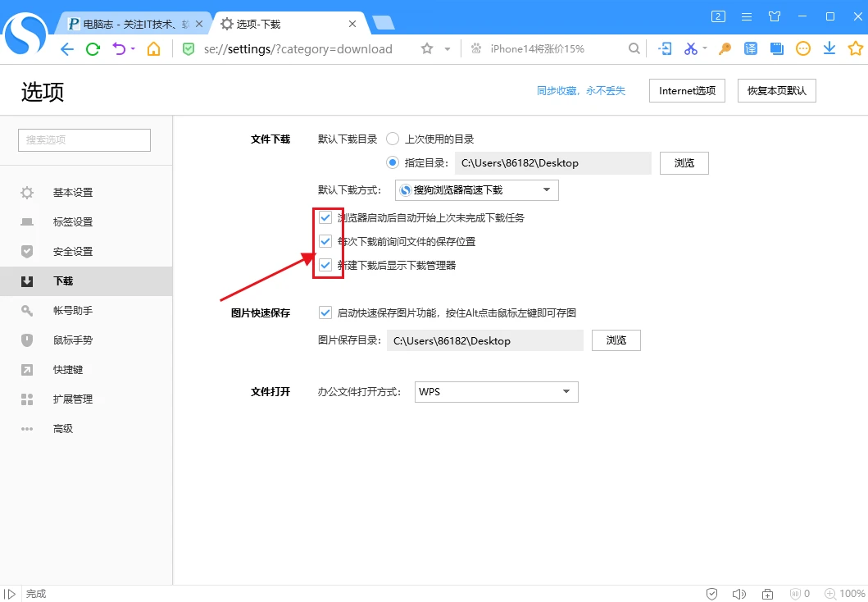Click the translate 译 icon
The width and height of the screenshot is (868, 602).
(751, 48)
